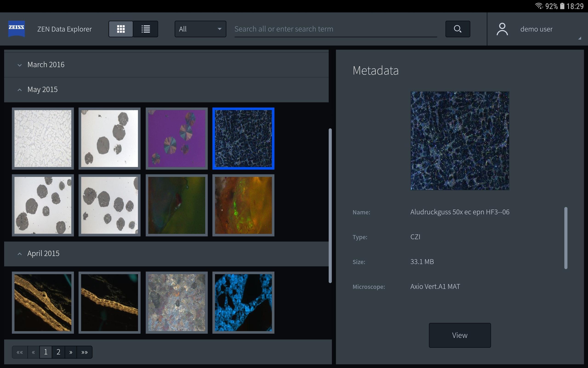Go to last page of results

click(x=84, y=352)
